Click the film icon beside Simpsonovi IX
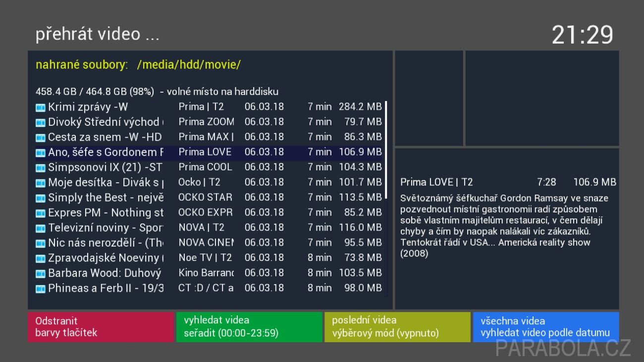Image resolution: width=644 pixels, height=362 pixels. pos(40,168)
